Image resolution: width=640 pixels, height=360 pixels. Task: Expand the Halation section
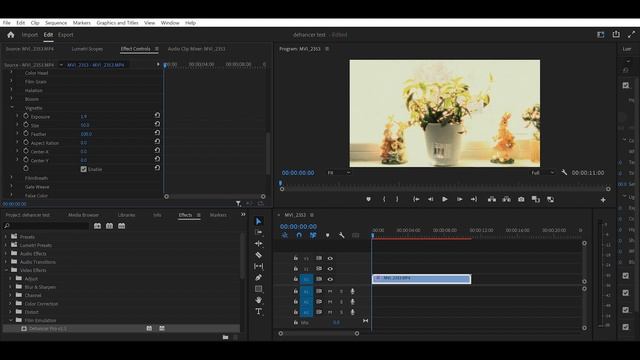point(11,90)
